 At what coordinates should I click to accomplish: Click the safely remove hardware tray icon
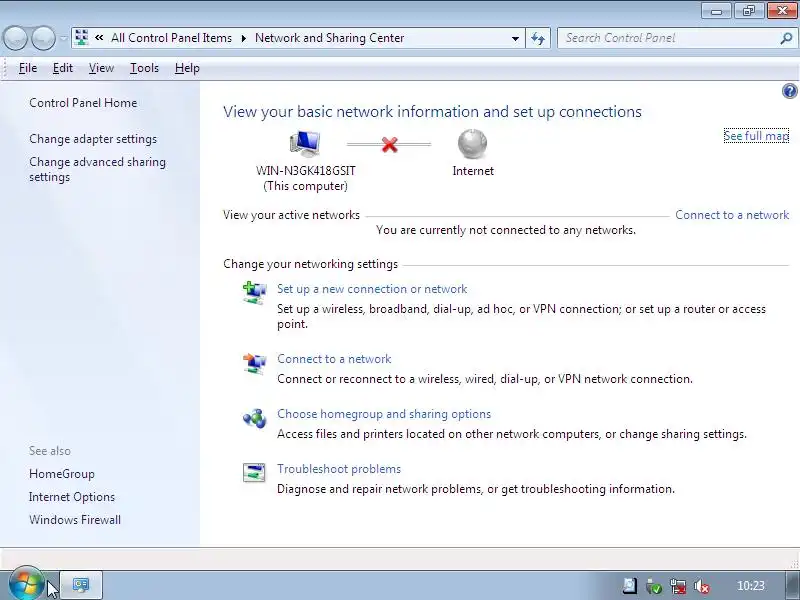click(x=654, y=586)
